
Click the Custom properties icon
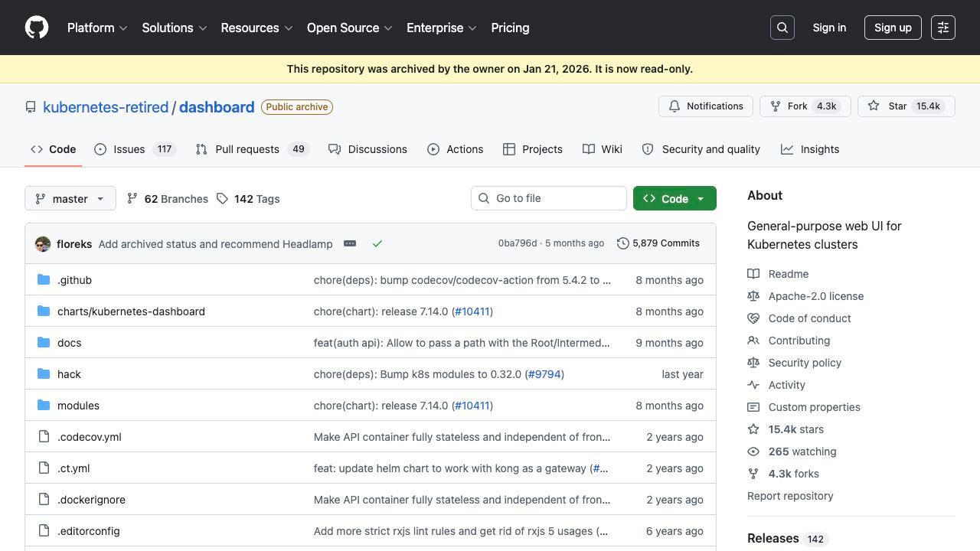coord(753,407)
